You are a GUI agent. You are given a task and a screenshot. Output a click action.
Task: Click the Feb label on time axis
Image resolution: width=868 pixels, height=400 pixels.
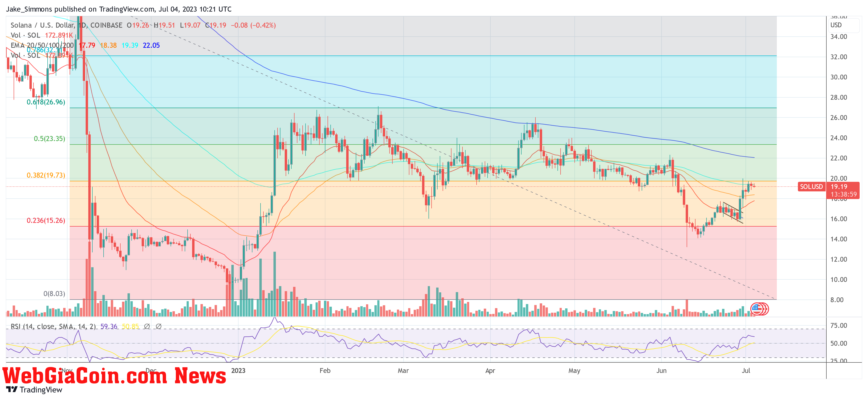[x=325, y=370]
